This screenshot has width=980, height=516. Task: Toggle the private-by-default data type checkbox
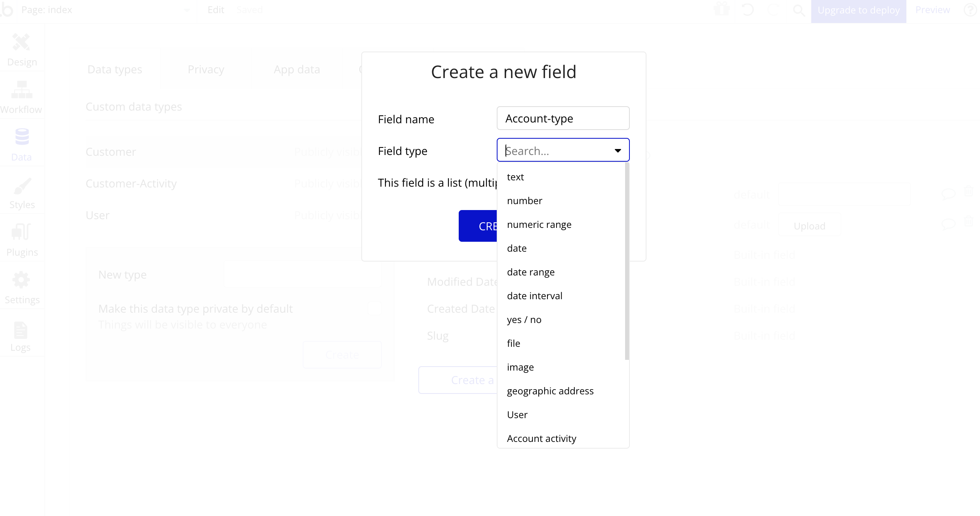tap(374, 308)
